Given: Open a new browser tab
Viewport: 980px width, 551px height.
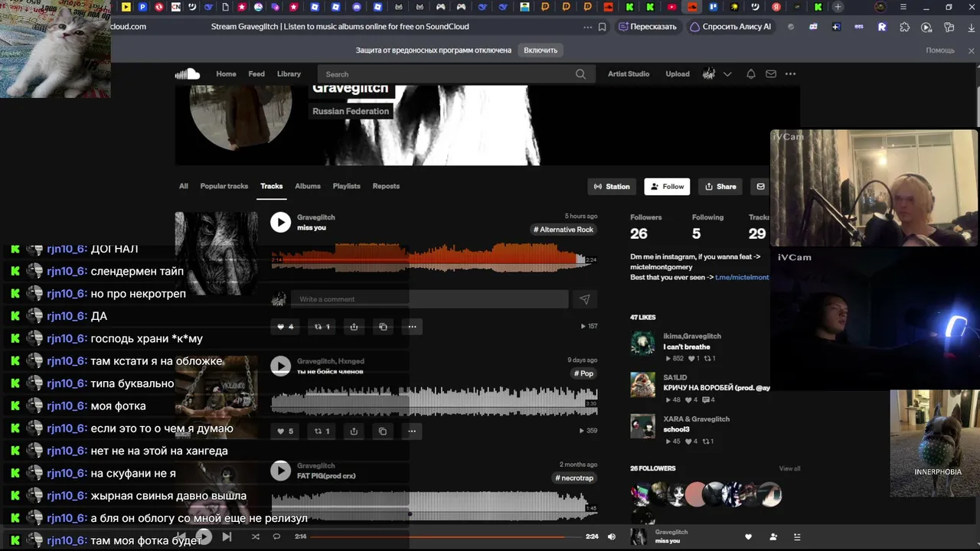Looking at the screenshot, I should pyautogui.click(x=838, y=7).
